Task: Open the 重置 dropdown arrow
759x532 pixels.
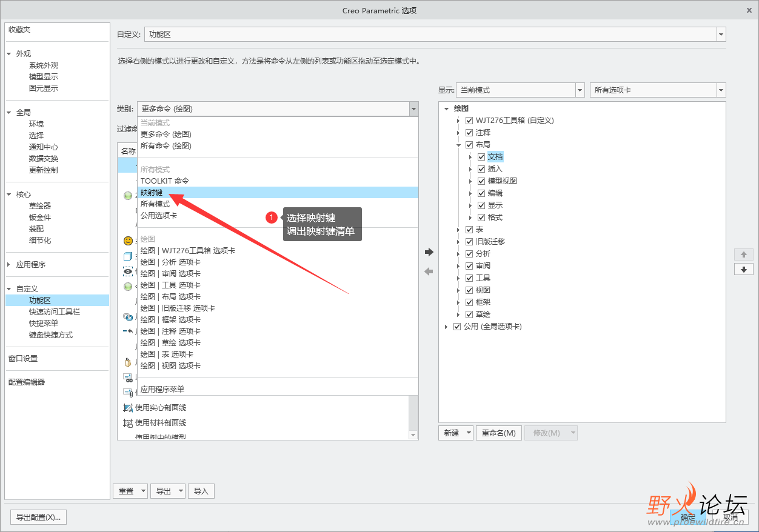Action: [x=143, y=491]
